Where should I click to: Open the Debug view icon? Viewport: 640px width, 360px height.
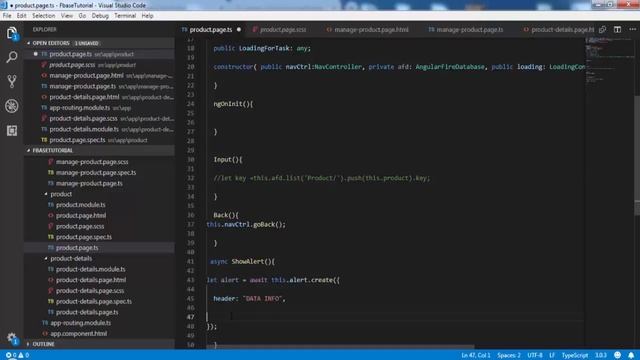12,106
